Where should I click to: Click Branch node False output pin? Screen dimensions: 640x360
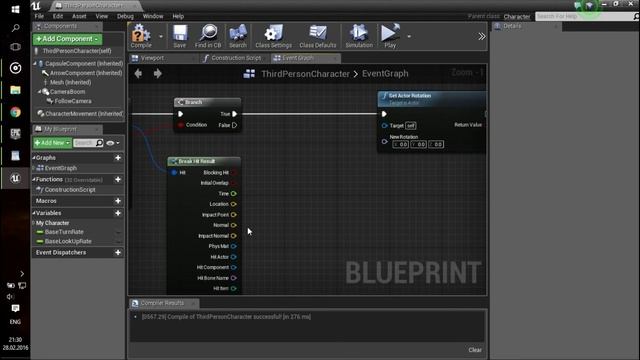[x=234, y=125]
